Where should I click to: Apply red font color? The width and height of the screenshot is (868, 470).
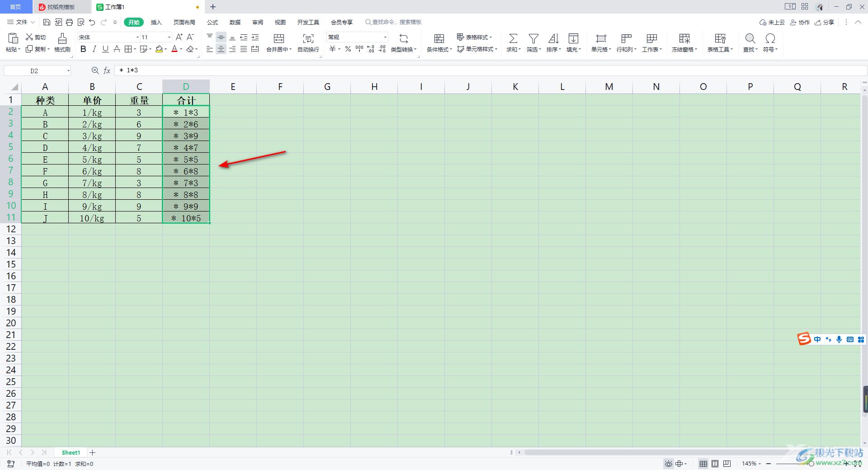click(x=175, y=49)
